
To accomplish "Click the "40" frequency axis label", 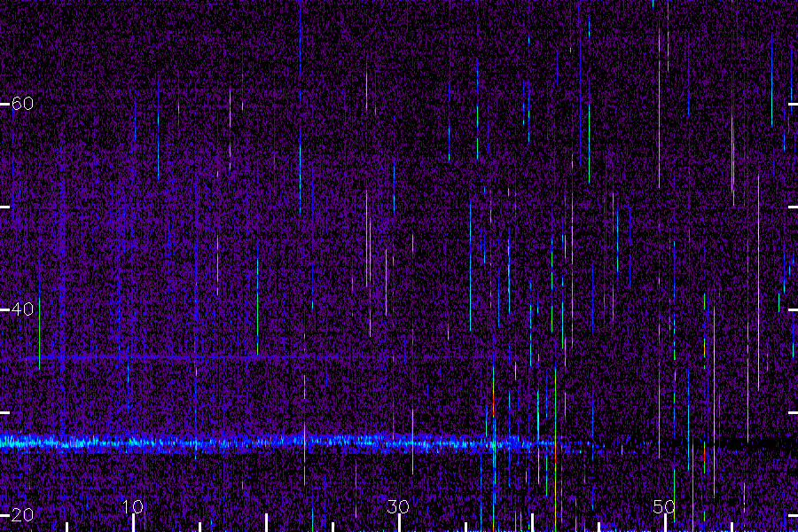I will coord(22,309).
